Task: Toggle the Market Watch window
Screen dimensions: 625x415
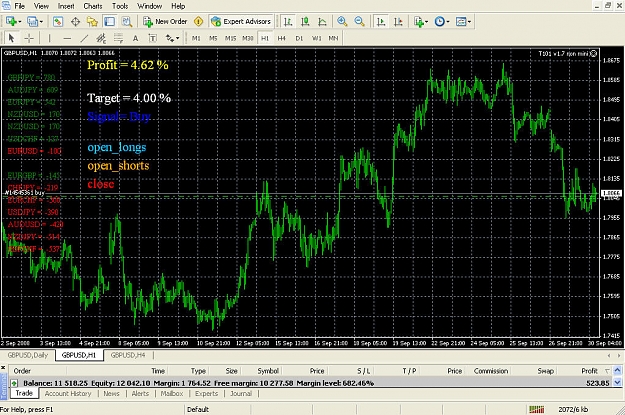Action: 58,22
